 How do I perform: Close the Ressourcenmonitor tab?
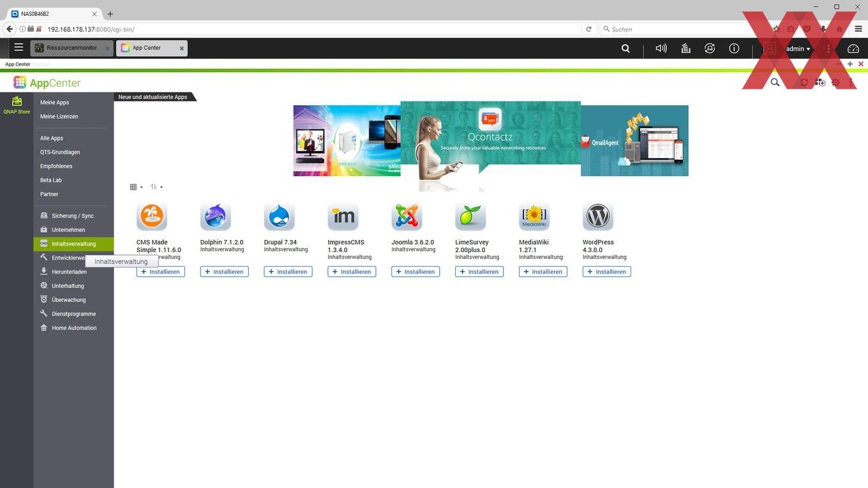click(107, 48)
